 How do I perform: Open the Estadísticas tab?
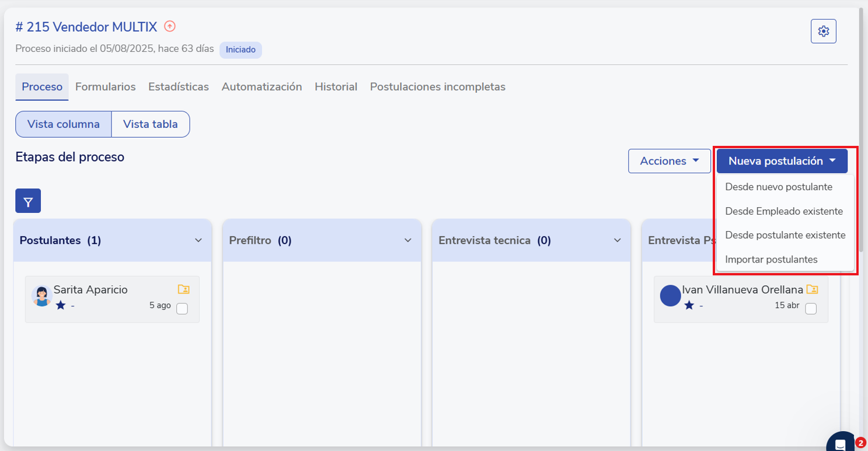coord(178,87)
